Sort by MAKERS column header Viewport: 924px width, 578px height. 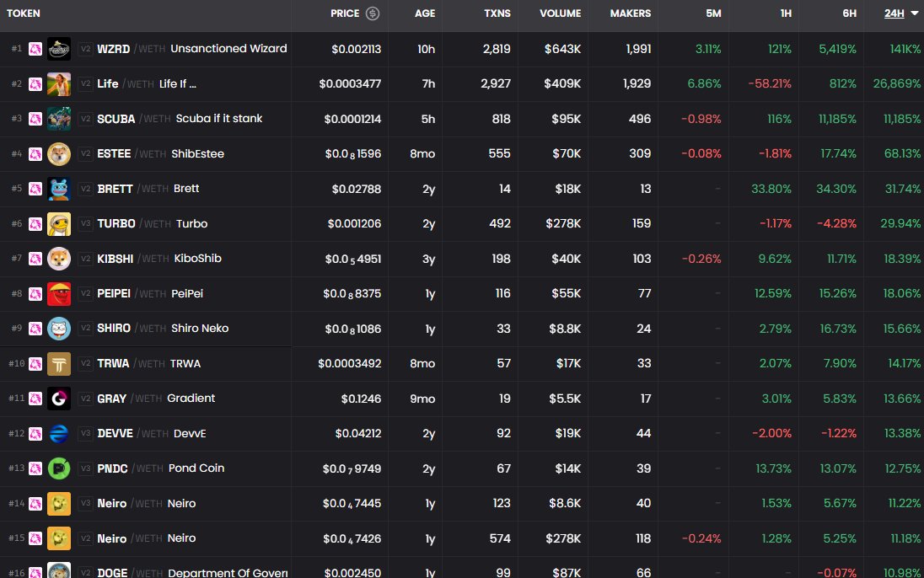pos(630,13)
